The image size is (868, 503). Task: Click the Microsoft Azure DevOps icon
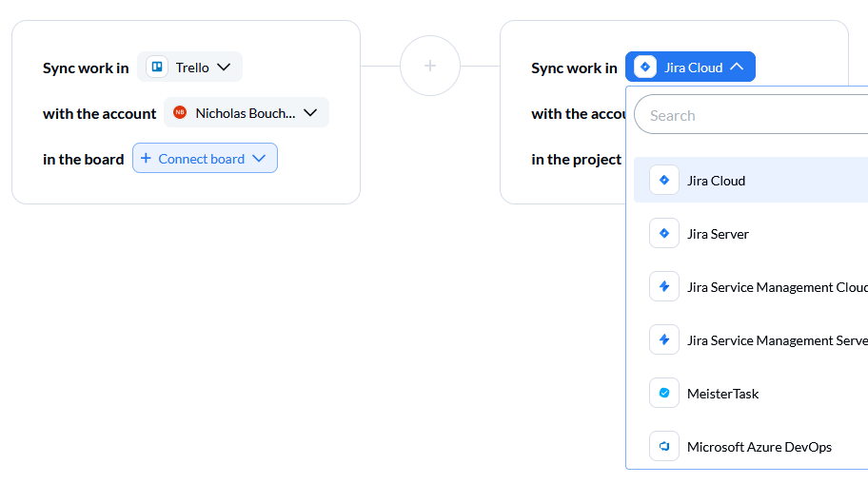click(664, 446)
